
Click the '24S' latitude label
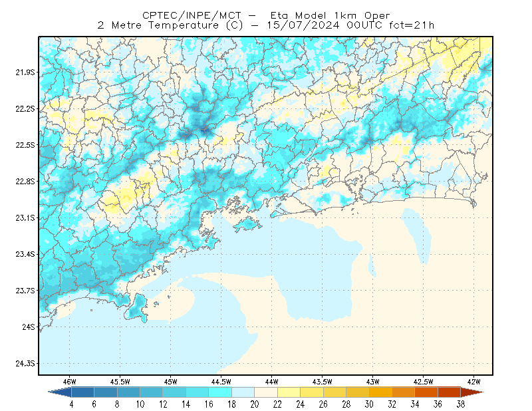[29, 327]
